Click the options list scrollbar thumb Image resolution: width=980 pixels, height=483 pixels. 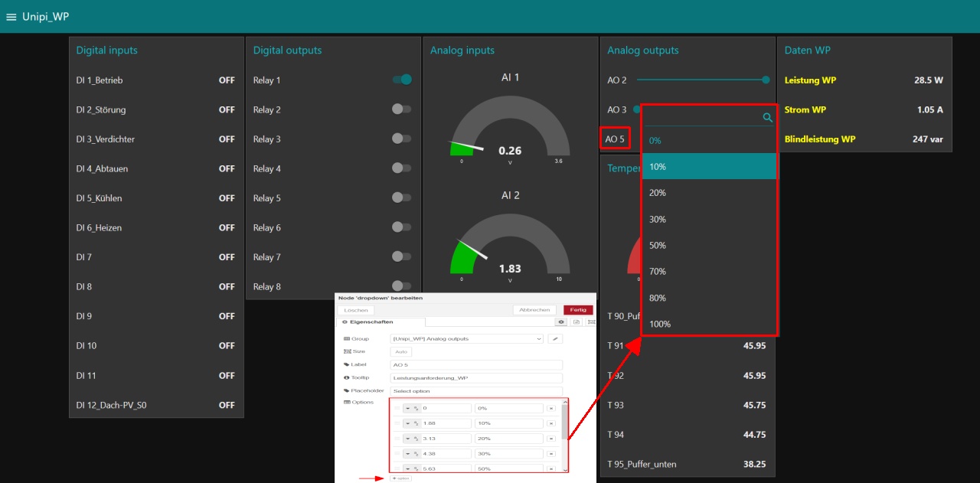pos(565,422)
